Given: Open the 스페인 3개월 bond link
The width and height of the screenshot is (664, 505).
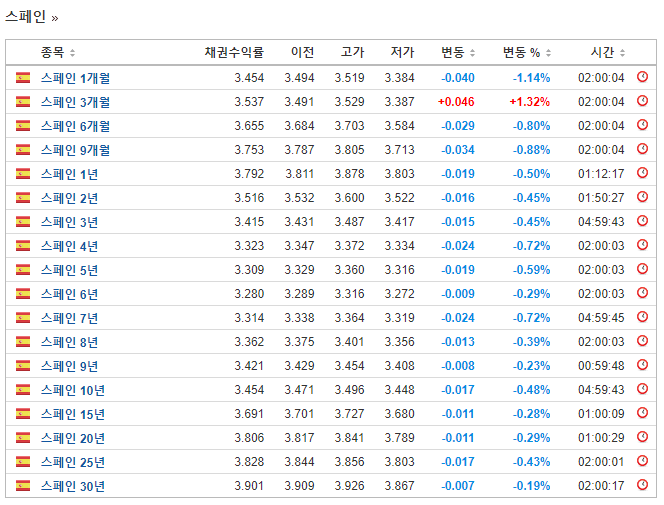Looking at the screenshot, I should (x=75, y=102).
